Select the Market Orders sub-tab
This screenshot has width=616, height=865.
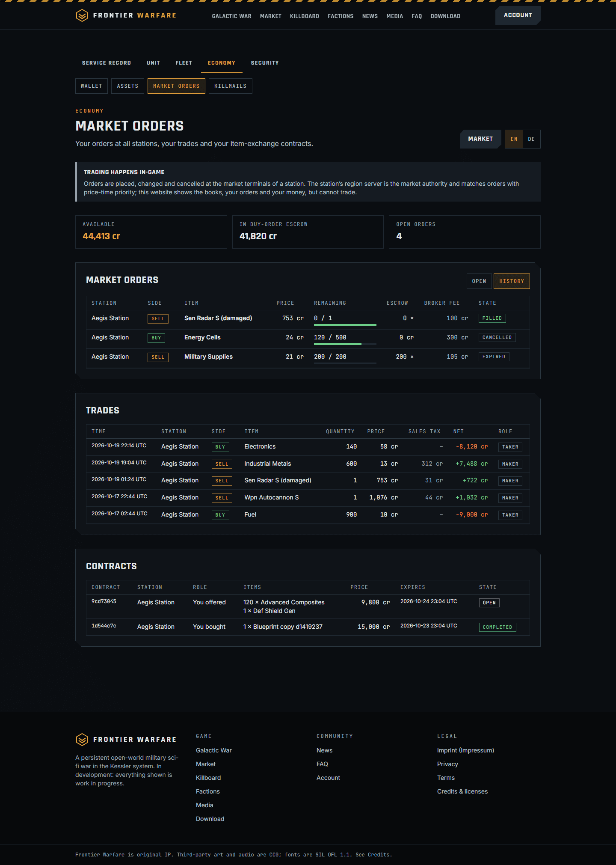click(x=176, y=86)
